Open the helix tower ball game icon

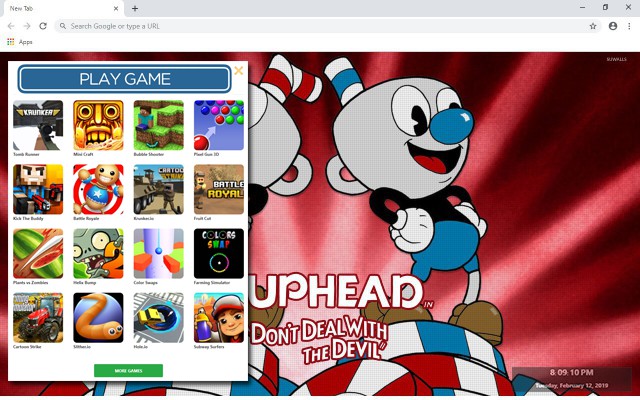159,253
